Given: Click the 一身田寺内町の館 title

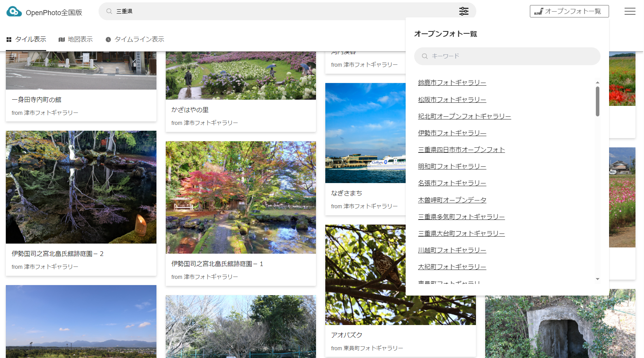Looking at the screenshot, I should [36, 100].
